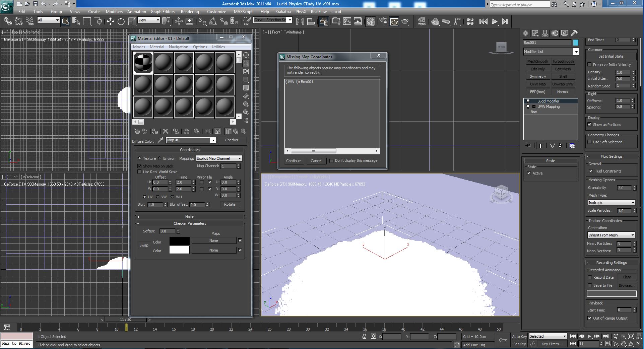Toggle Show as Particles checkbox
Screen dimensions: 644x349
click(590, 125)
